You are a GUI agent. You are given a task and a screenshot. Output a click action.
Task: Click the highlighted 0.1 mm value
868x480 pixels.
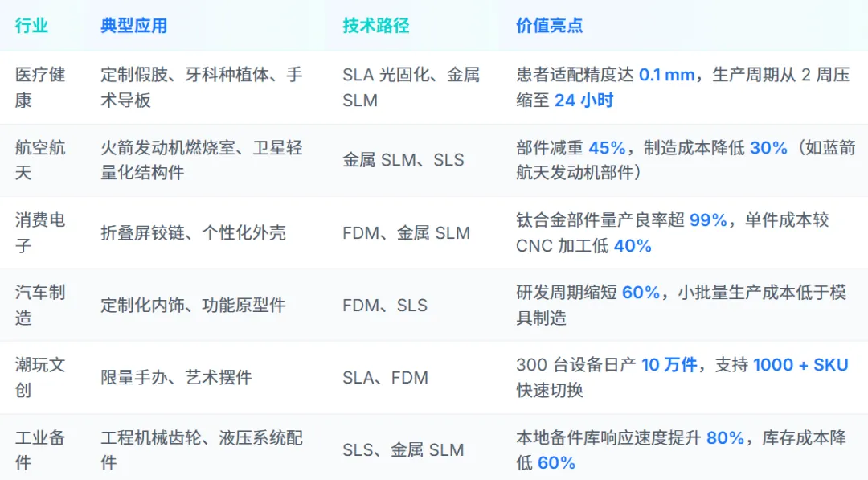click(666, 75)
